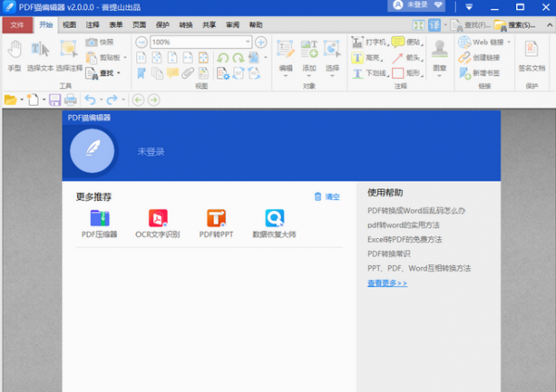Open help article PDF转换成Word后乱码怎么办
This screenshot has width=556, height=392.
pyautogui.click(x=416, y=210)
